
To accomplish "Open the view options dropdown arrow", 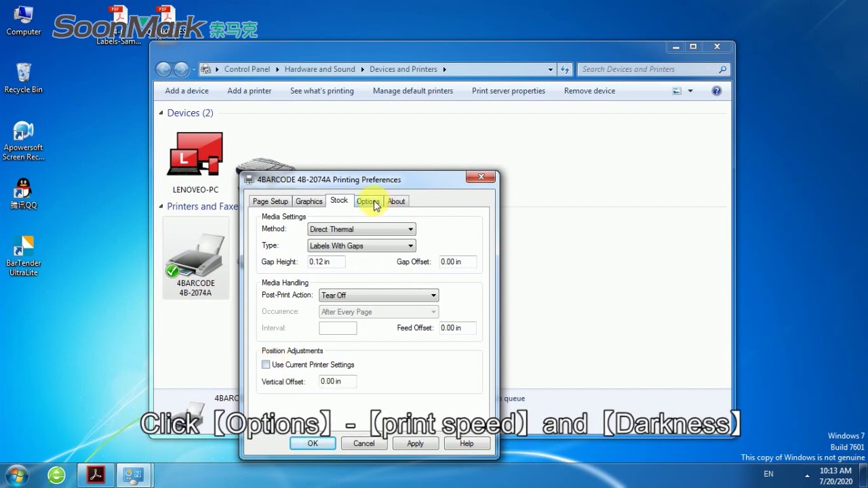I will pyautogui.click(x=690, y=91).
